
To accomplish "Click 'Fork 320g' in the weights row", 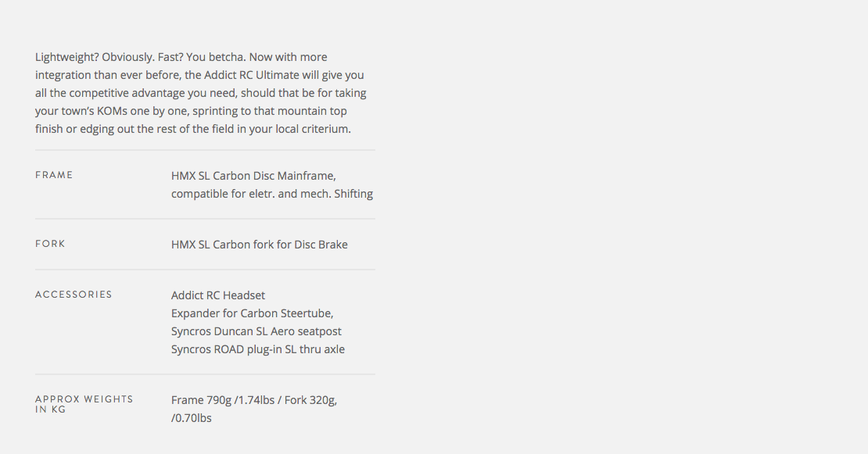I will coord(310,400).
